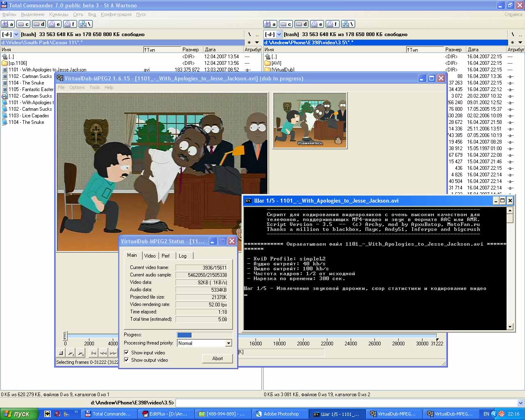Go to root directory in right panel
Viewport: 525px width, 420px height.
click(x=512, y=34)
